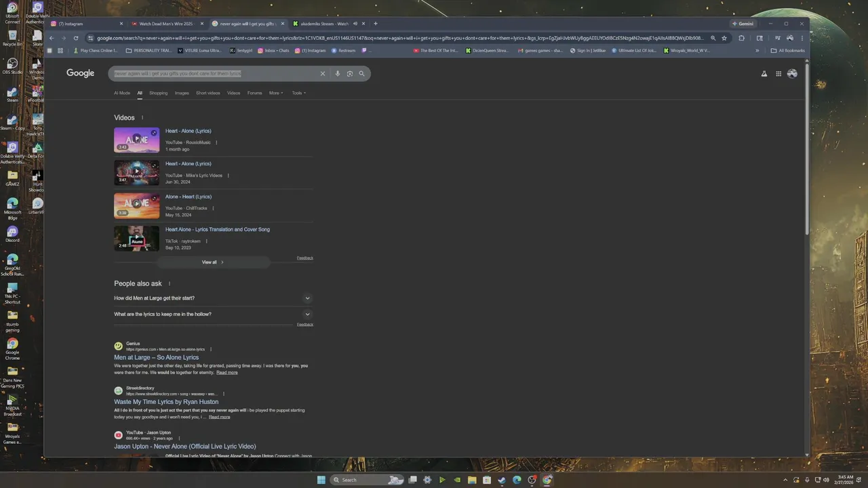Go to the Google logo homepage
The image size is (868, 488).
pos(80,73)
